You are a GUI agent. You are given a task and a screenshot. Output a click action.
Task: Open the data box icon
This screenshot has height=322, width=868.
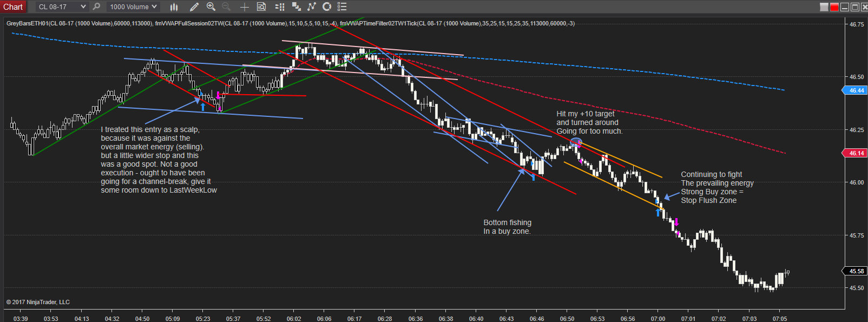click(261, 6)
